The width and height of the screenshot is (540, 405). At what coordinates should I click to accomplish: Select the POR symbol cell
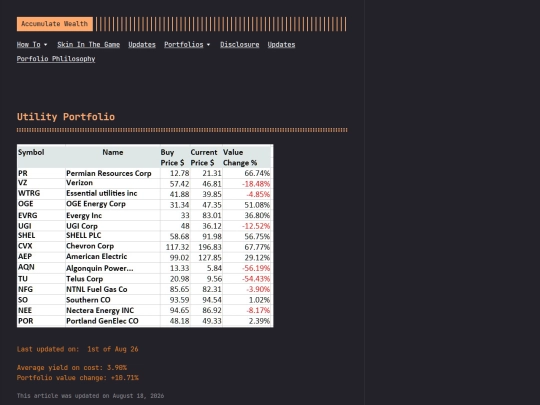25,321
